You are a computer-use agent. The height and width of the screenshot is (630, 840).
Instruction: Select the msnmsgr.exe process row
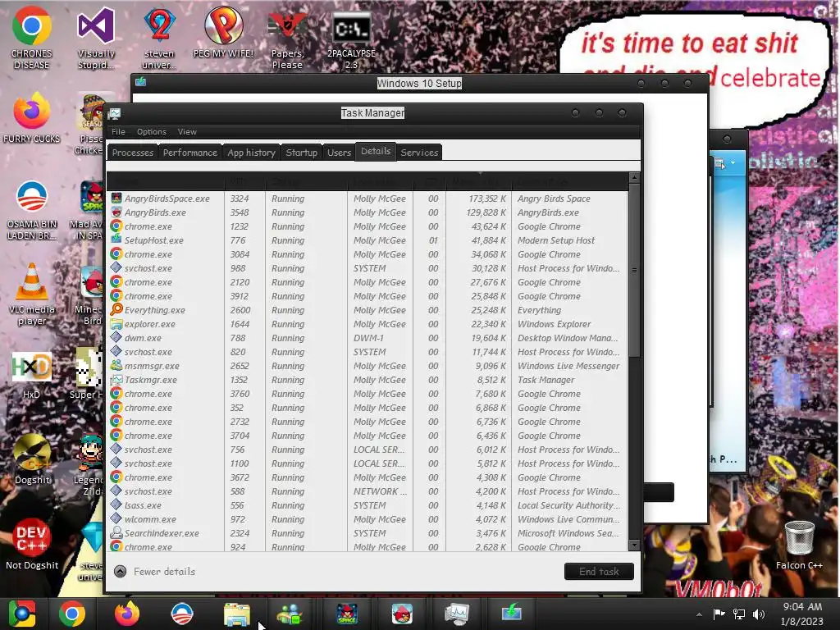tap(367, 366)
